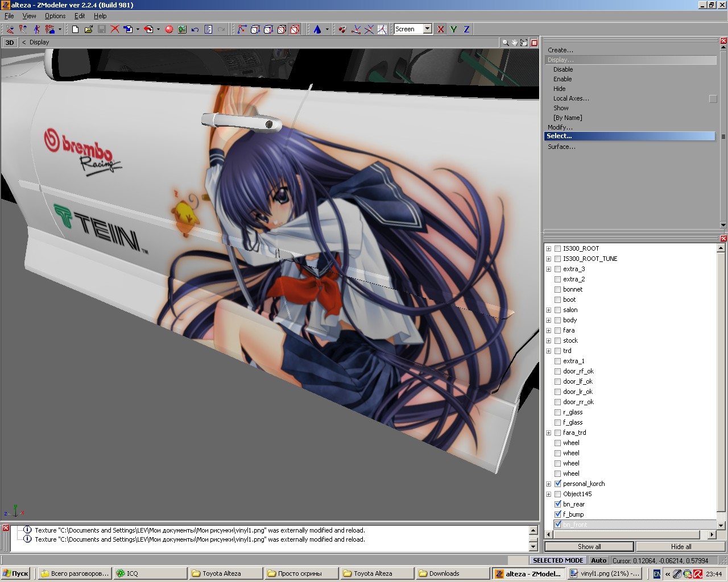The image size is (728, 582).
Task: Select the highlighted red cube Objects level icon
Action: point(295,29)
